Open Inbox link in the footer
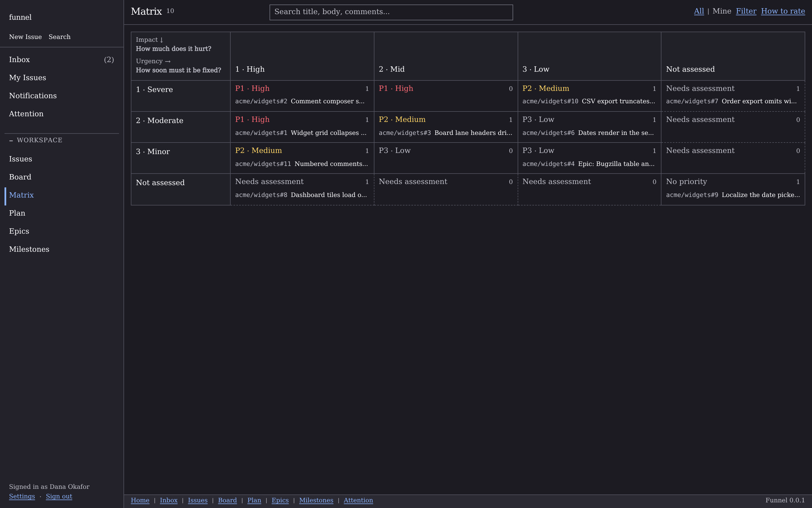This screenshot has height=508, width=812. [x=168, y=500]
